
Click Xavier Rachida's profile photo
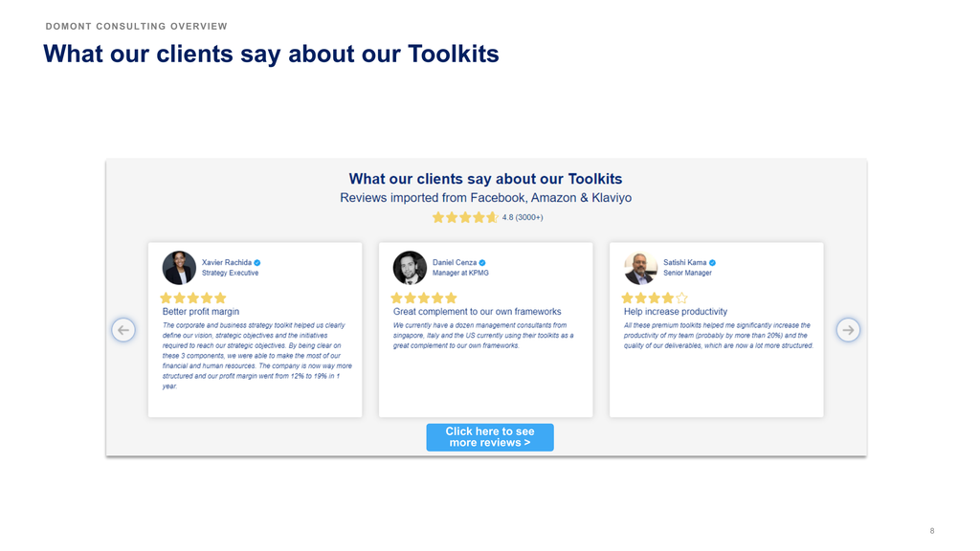179,268
